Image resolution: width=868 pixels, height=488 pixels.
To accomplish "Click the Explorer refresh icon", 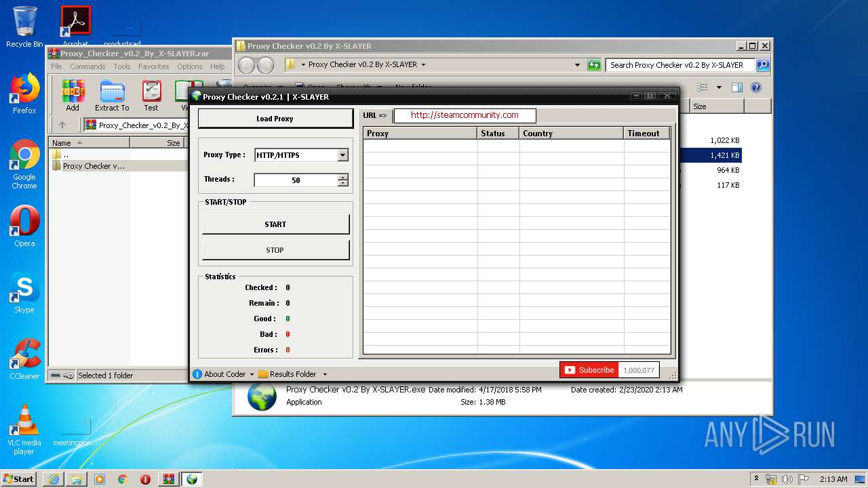I will pos(594,65).
